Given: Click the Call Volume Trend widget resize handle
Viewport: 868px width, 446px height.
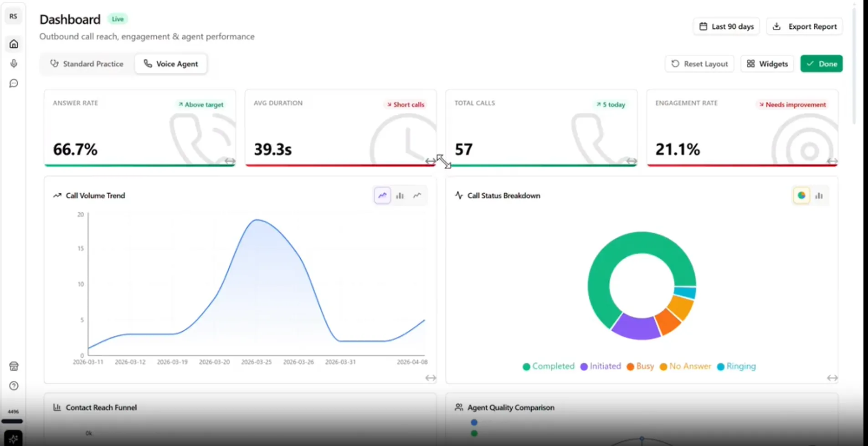Looking at the screenshot, I should (431, 378).
